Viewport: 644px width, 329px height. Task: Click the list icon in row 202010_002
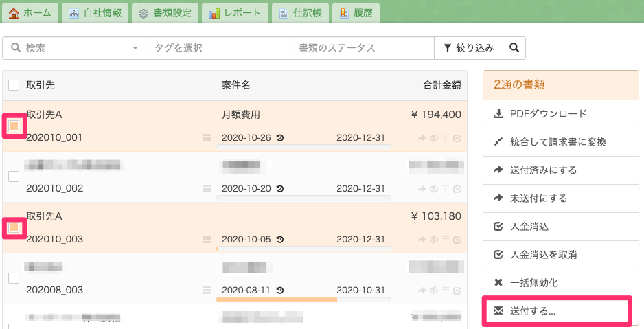coord(207,188)
